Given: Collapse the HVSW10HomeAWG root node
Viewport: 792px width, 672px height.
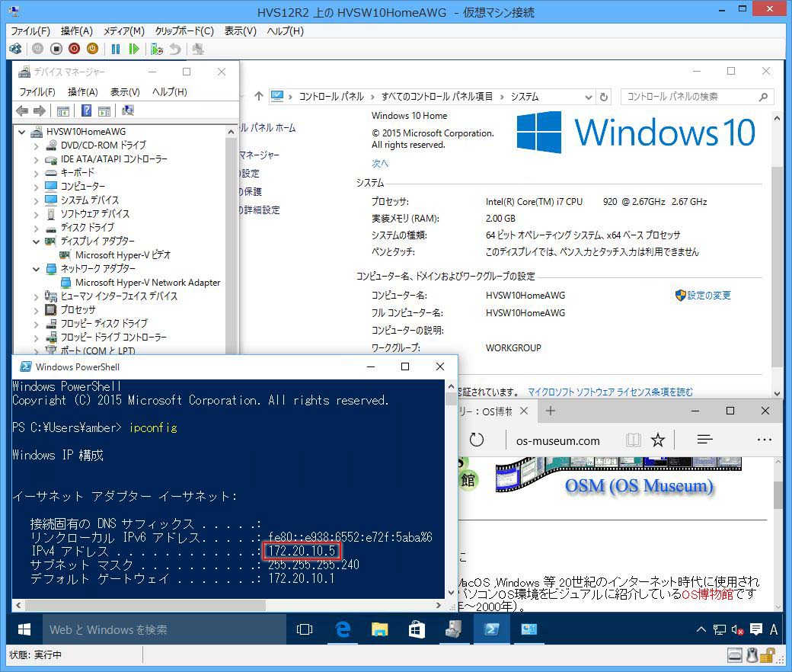Looking at the screenshot, I should [22, 132].
